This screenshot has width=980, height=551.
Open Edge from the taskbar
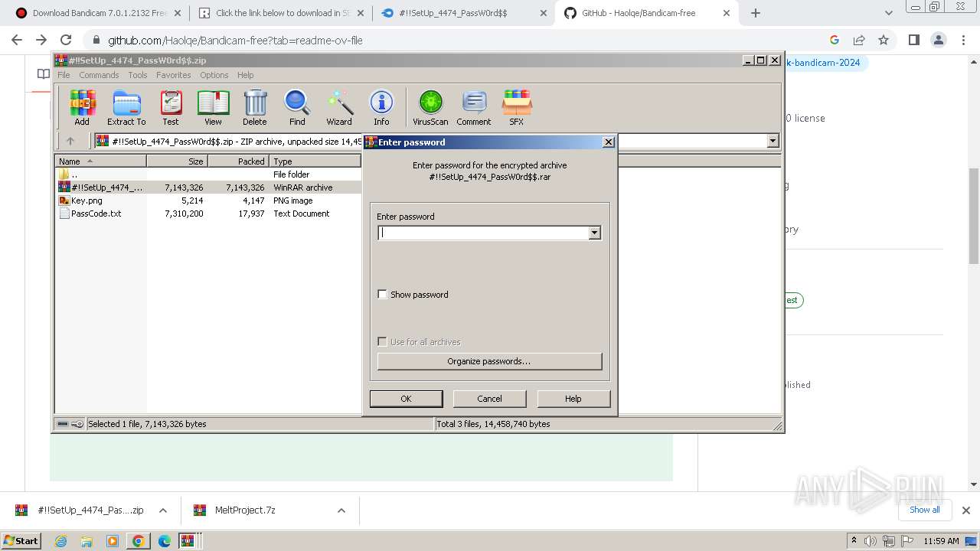click(164, 541)
